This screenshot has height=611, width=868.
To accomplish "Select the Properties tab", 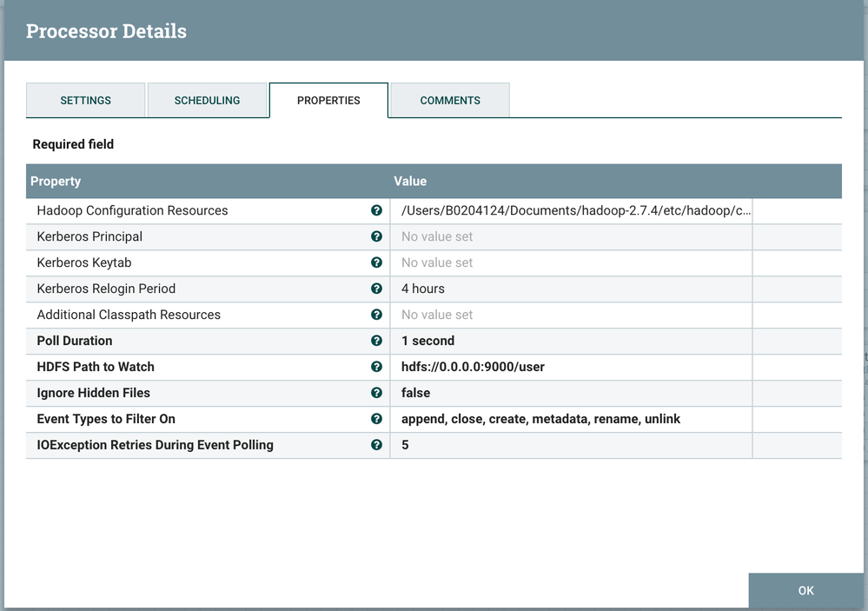I will (328, 100).
